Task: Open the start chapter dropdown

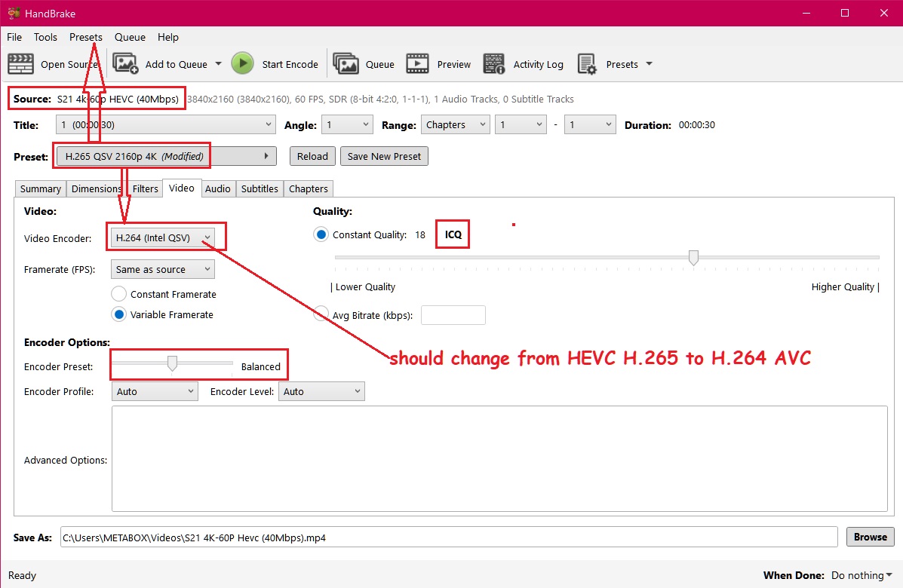Action: coord(521,125)
